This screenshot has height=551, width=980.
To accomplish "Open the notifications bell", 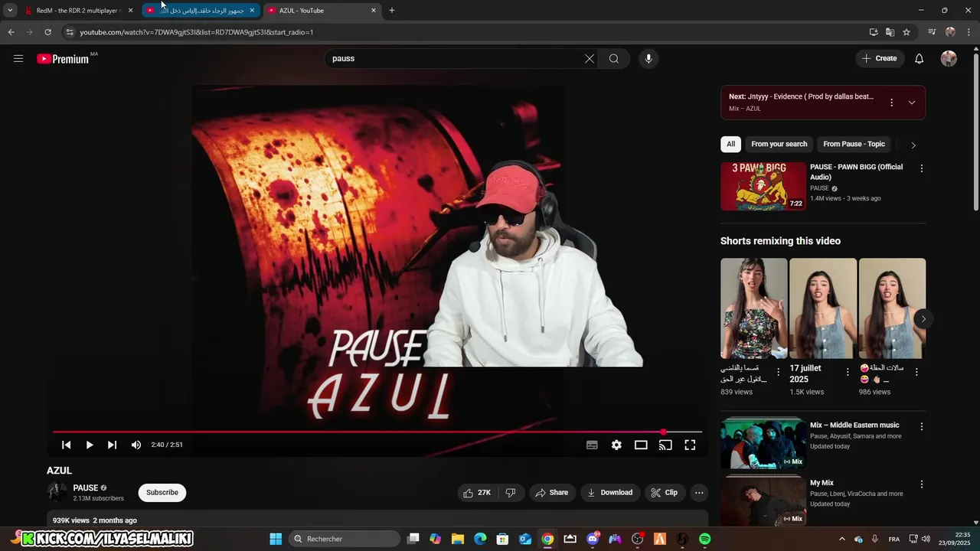I will click(x=920, y=58).
